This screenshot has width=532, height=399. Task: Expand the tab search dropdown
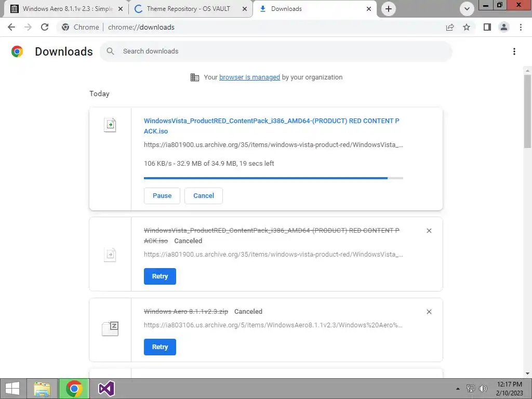467,9
